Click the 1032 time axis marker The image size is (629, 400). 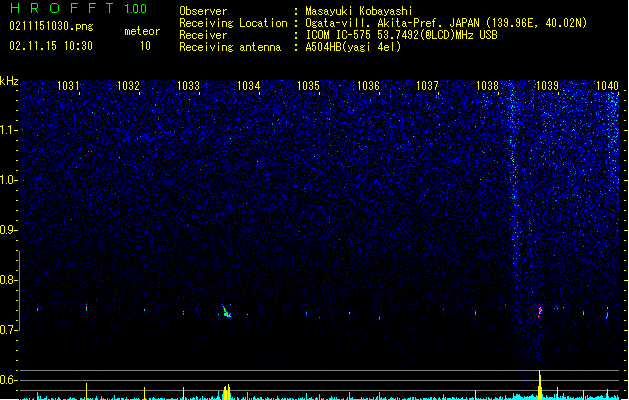128,86
